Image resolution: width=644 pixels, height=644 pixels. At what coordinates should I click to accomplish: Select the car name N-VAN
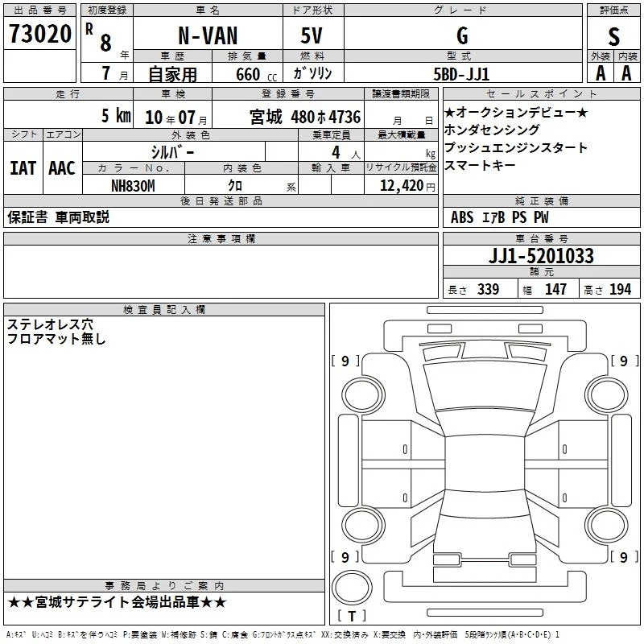[x=208, y=35]
